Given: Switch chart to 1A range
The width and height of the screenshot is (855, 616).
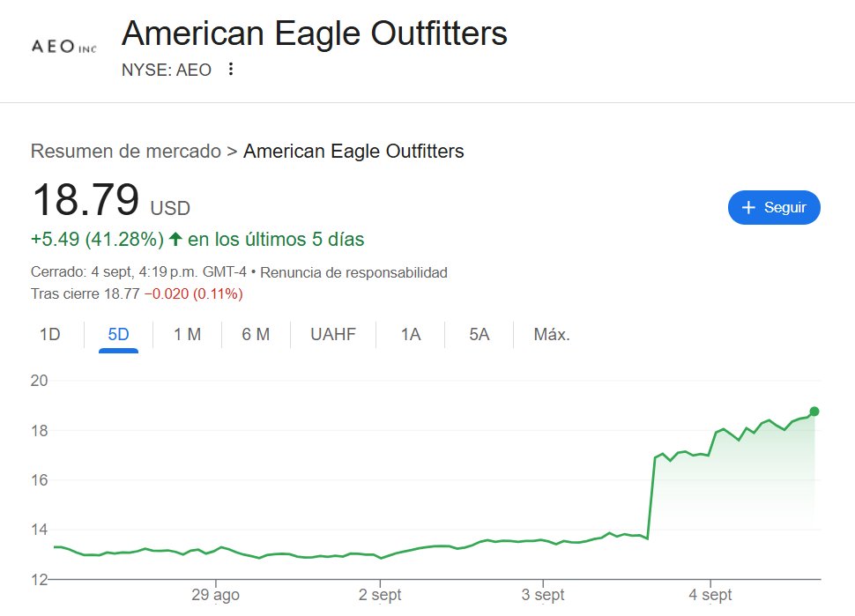Looking at the screenshot, I should [411, 335].
